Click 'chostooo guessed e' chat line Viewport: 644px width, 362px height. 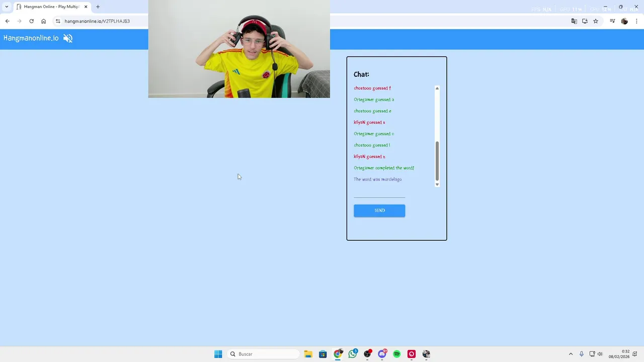372,111
